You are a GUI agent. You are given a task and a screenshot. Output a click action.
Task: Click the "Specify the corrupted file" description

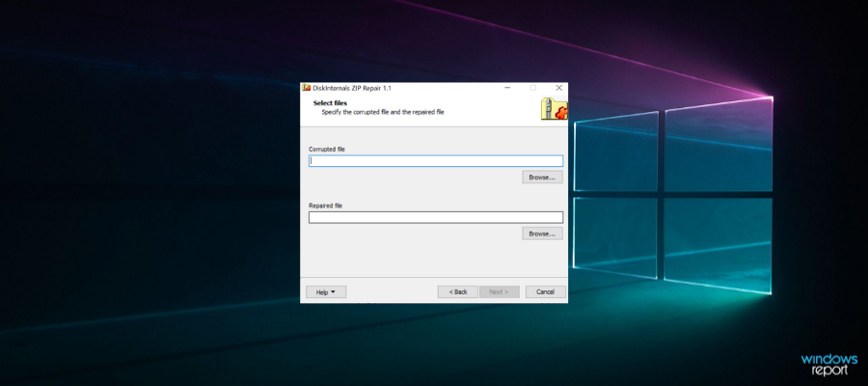[x=383, y=112]
